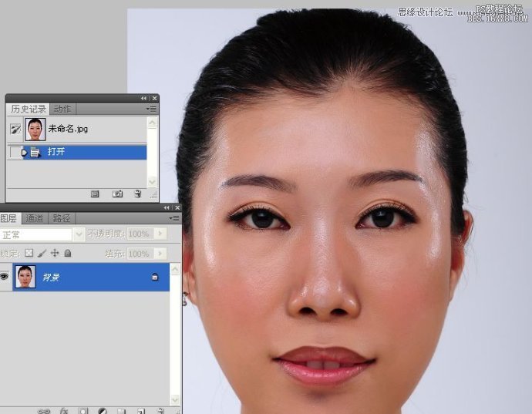Screen dimensions: 532x414
Task: Add a layer style with the fx icon
Action: click(64, 411)
